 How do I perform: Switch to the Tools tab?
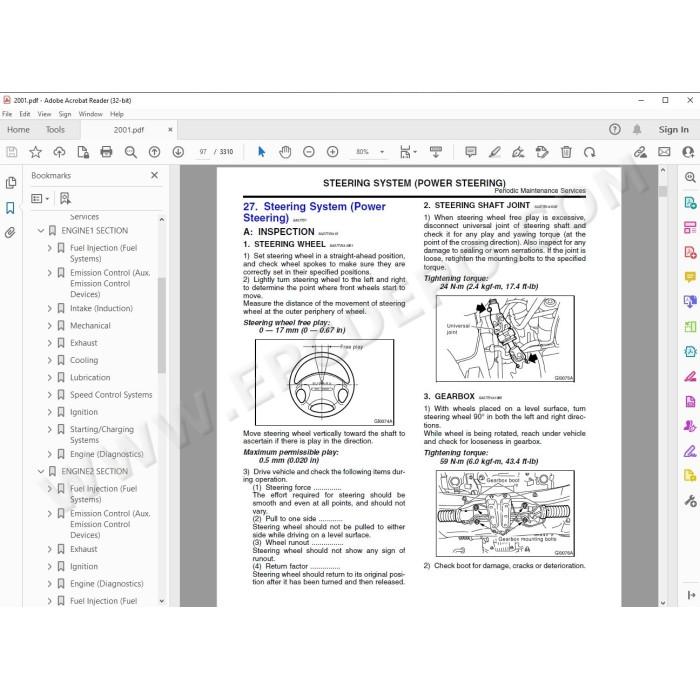click(x=55, y=129)
